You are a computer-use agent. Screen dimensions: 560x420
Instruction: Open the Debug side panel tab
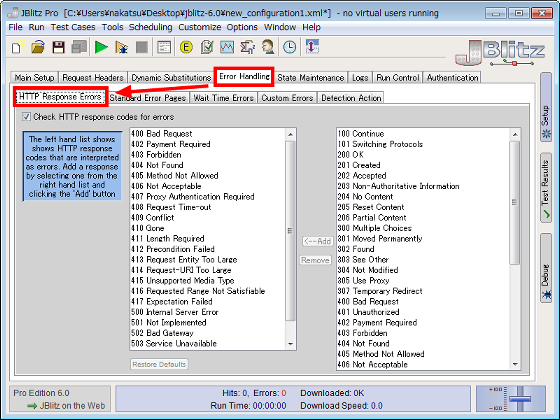[546, 268]
